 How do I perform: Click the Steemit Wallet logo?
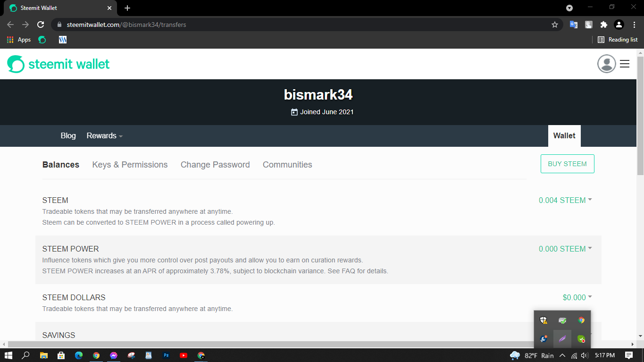tap(59, 64)
